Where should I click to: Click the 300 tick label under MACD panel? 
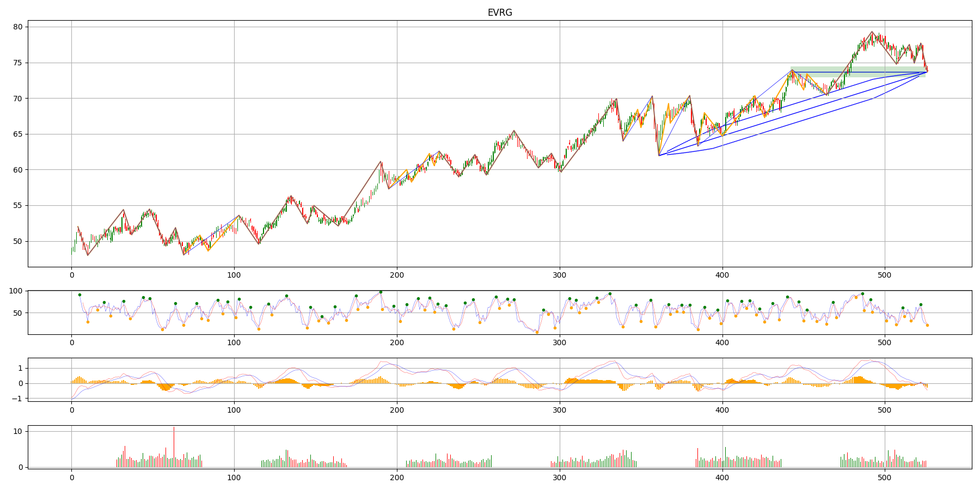tap(559, 411)
